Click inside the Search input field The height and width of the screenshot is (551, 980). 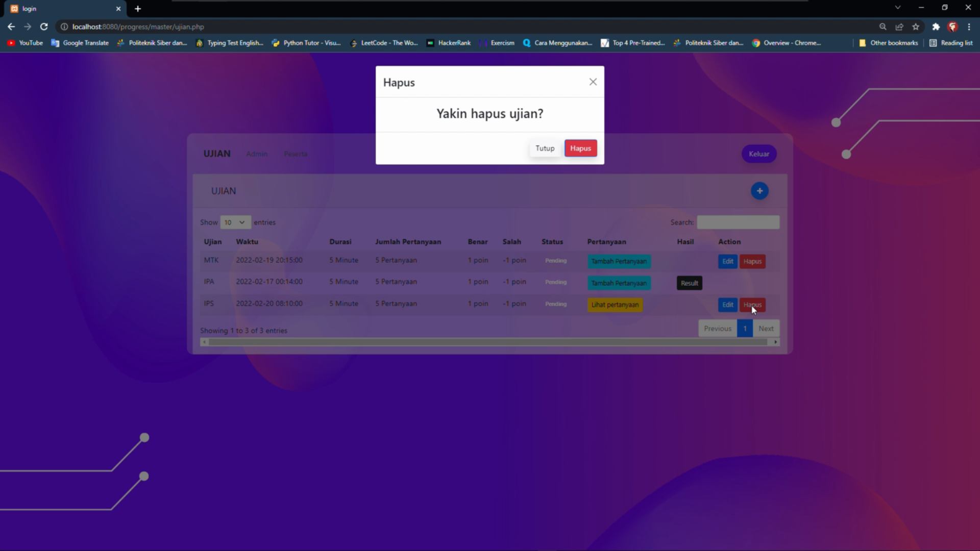coord(738,222)
